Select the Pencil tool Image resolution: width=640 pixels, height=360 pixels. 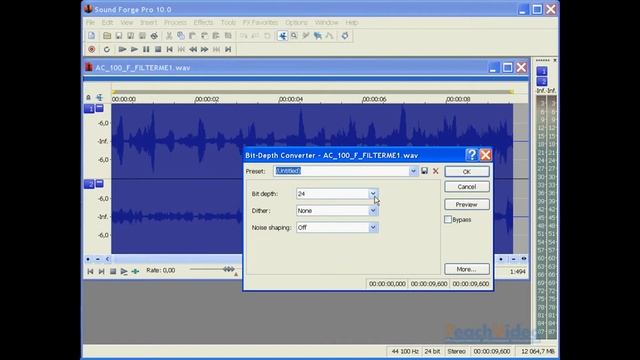click(306, 36)
